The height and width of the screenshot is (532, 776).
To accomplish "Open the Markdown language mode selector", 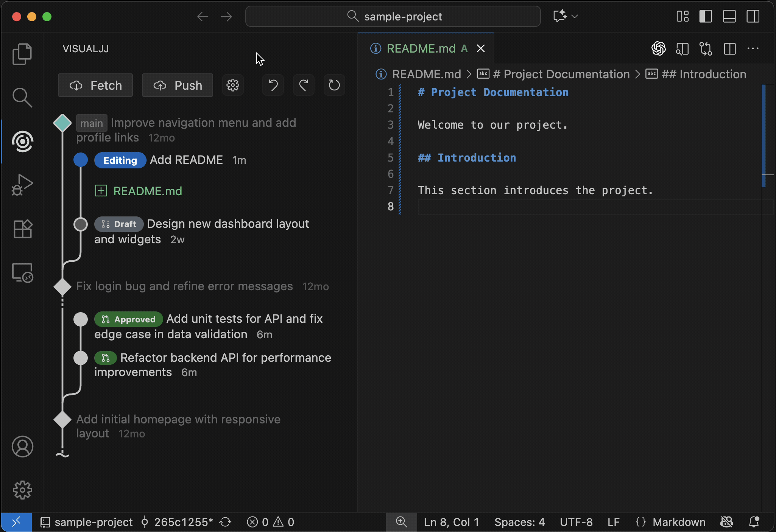I will tap(679, 522).
